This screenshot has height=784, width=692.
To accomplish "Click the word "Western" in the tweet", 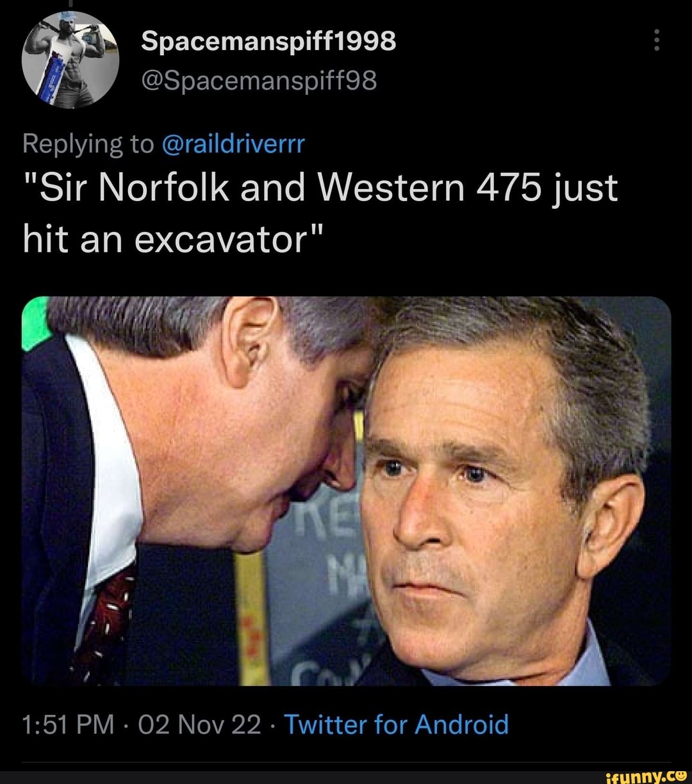I will tap(392, 189).
